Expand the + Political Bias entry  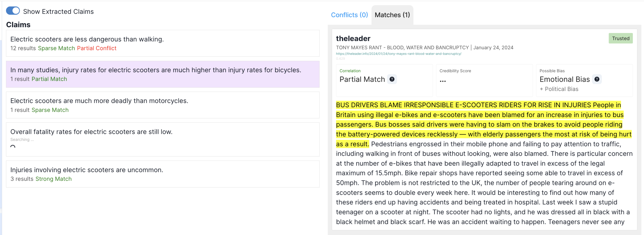click(559, 89)
